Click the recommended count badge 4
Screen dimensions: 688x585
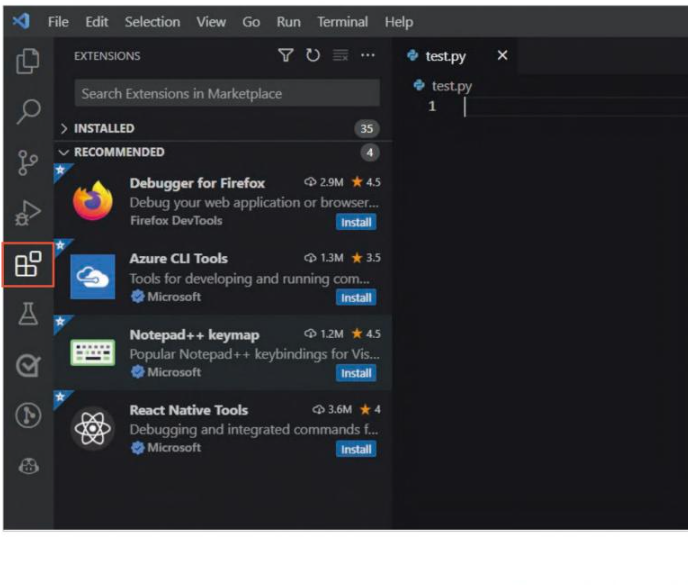pyautogui.click(x=370, y=153)
